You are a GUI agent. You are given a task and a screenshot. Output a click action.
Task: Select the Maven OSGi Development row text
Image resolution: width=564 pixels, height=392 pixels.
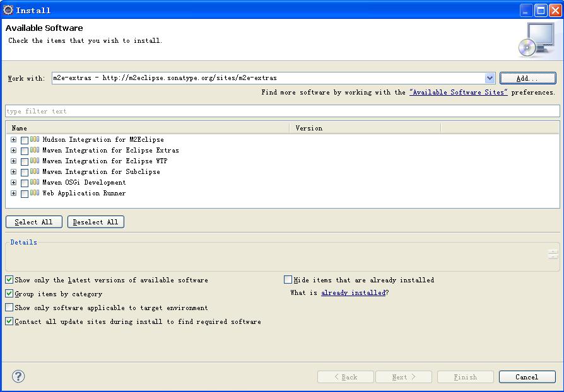pyautogui.click(x=84, y=183)
